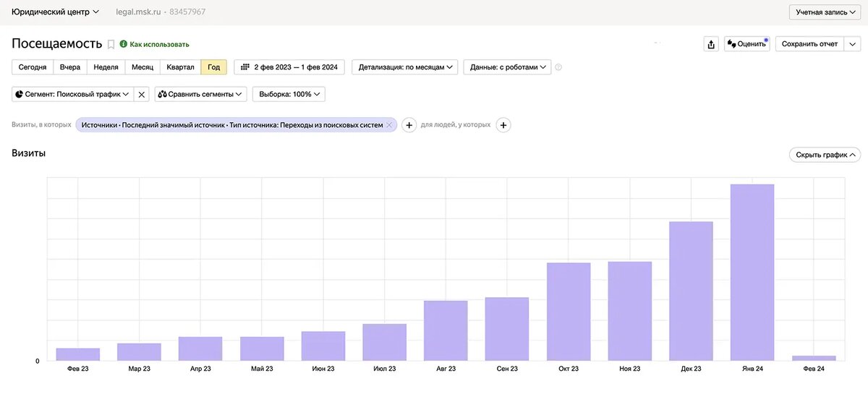Select the Квартал period tab
Screen dimensions: 868x402
coord(180,67)
